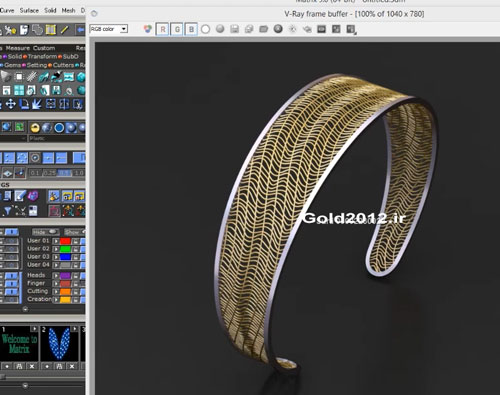This screenshot has width=500, height=395.
Task: Switch to RGB channels in frame buffer
Action: 147,29
